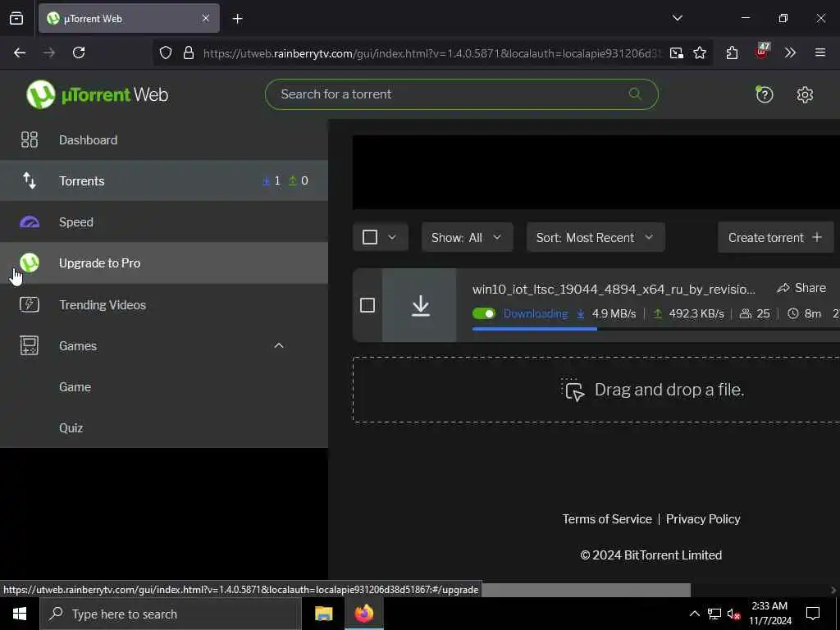Bookmark page with star icon
Viewport: 840px width, 630px height.
(700, 52)
